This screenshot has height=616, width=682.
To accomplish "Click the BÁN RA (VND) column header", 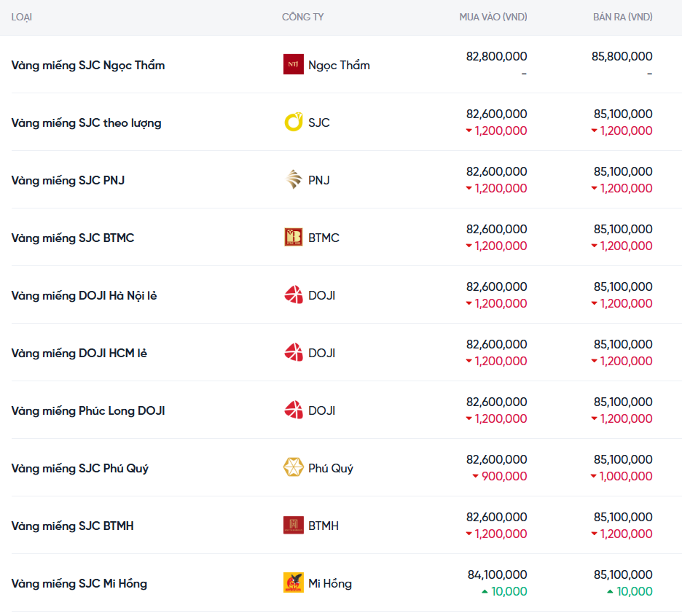I will pyautogui.click(x=623, y=17).
